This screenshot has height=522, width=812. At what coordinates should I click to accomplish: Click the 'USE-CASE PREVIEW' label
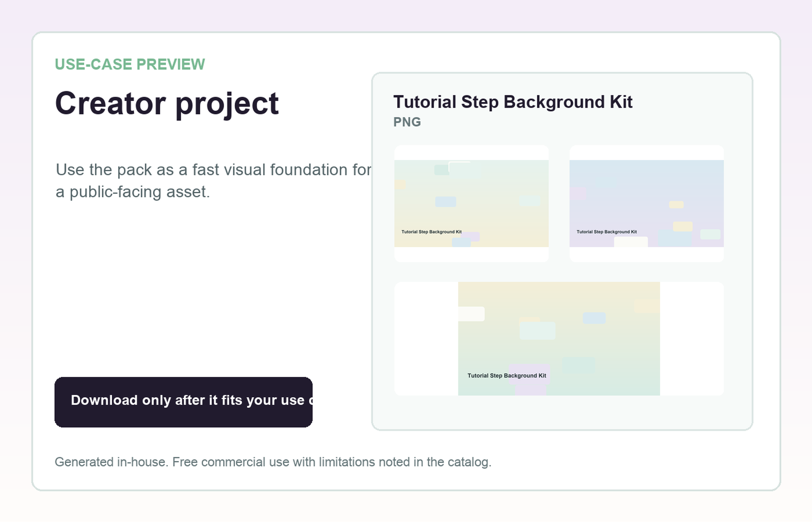click(x=130, y=64)
